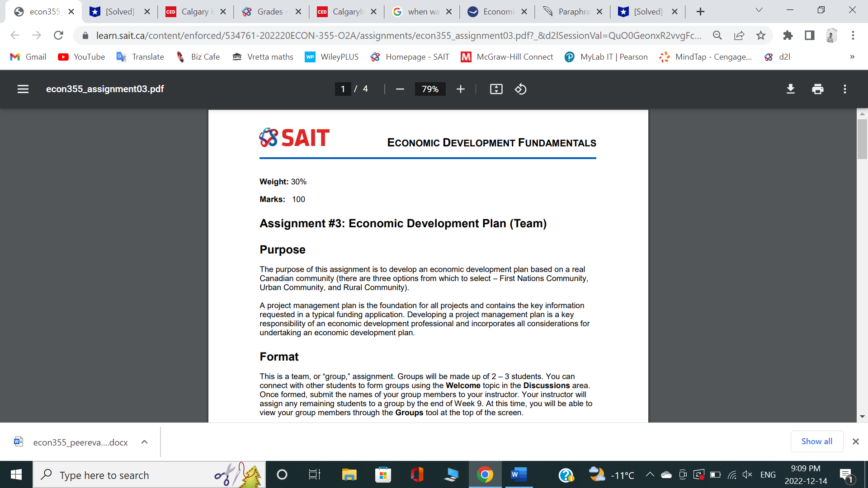
Task: Click the PDF page number field
Action: pyautogui.click(x=343, y=89)
